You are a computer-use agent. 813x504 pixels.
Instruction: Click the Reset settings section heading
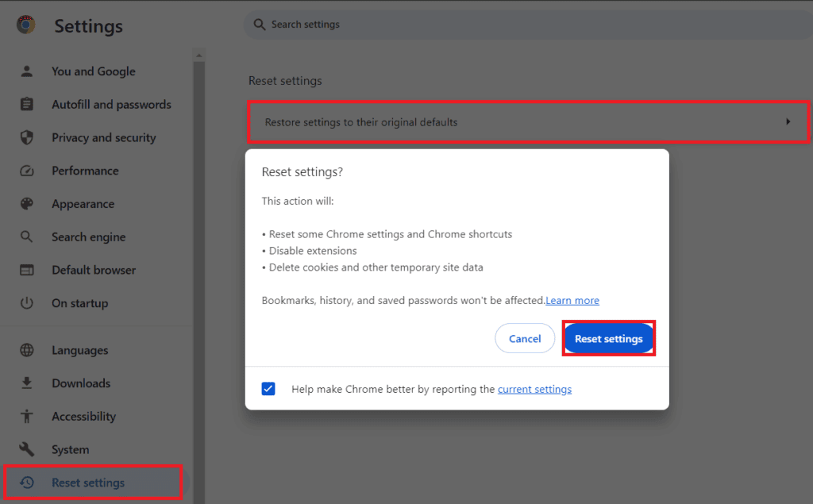[285, 81]
